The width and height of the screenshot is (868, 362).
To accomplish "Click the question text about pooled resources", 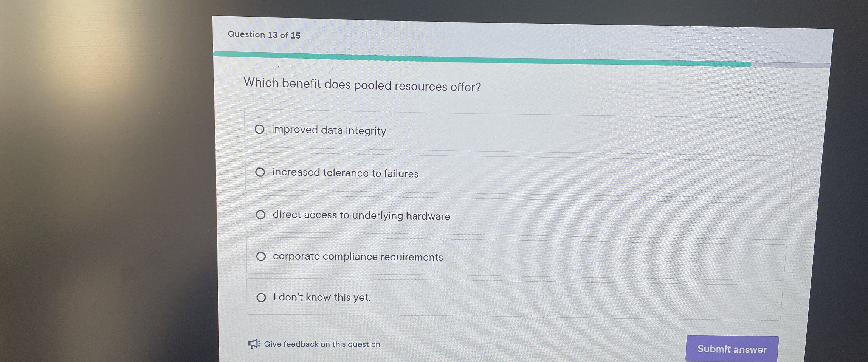I will [362, 85].
